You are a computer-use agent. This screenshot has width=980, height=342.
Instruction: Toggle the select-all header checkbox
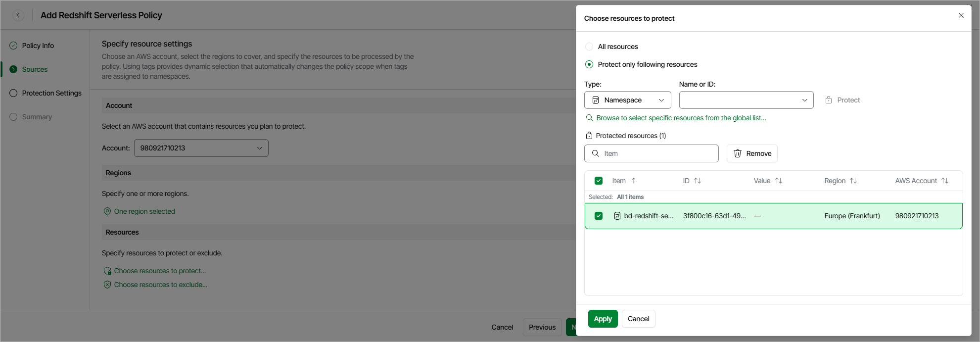(x=599, y=181)
